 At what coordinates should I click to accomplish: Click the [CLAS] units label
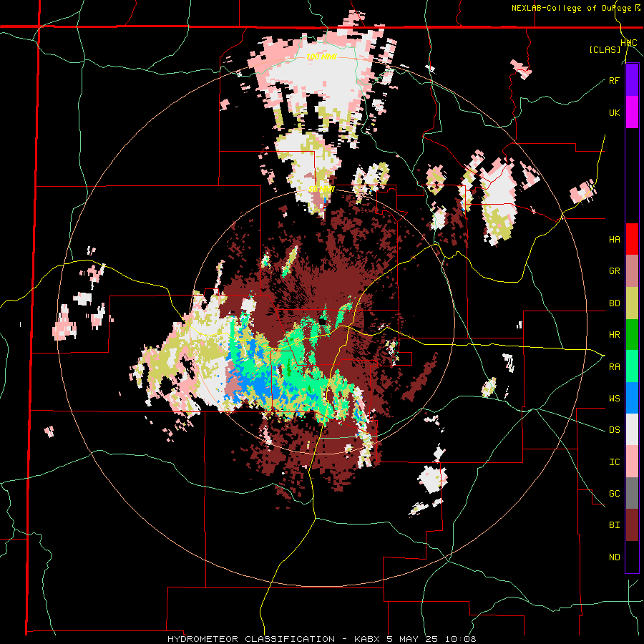click(605, 50)
